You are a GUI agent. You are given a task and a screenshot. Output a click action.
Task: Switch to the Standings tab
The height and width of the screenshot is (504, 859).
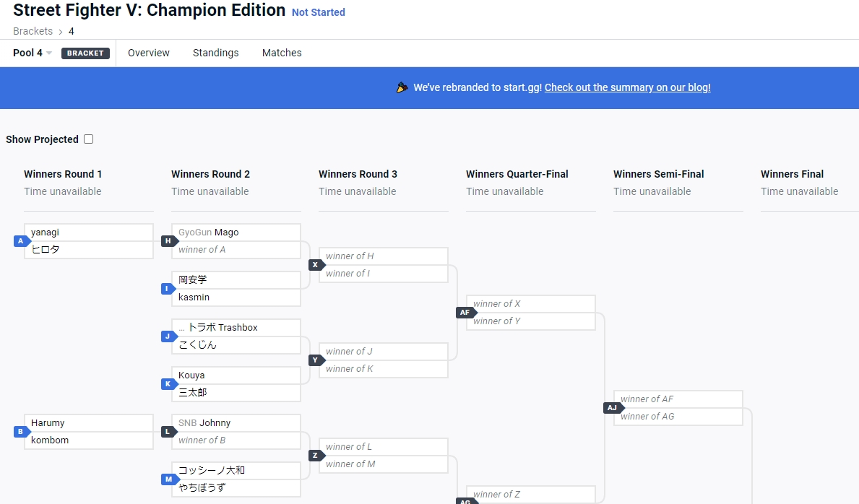pyautogui.click(x=216, y=53)
